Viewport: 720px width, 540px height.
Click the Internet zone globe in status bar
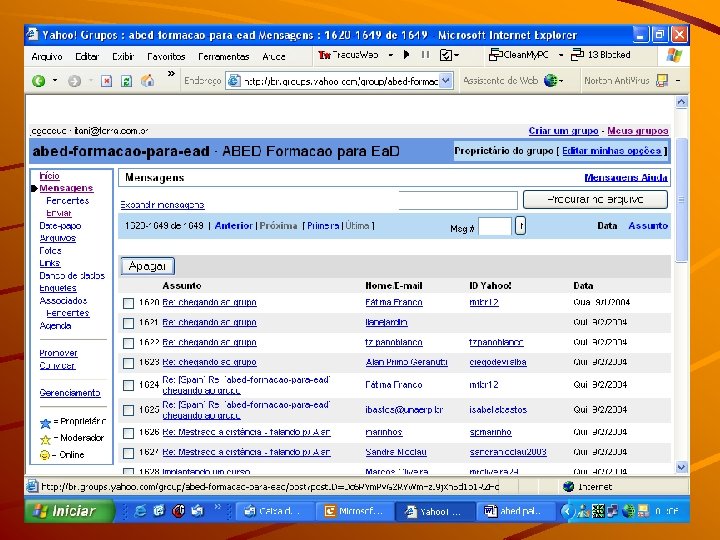pyautogui.click(x=568, y=486)
